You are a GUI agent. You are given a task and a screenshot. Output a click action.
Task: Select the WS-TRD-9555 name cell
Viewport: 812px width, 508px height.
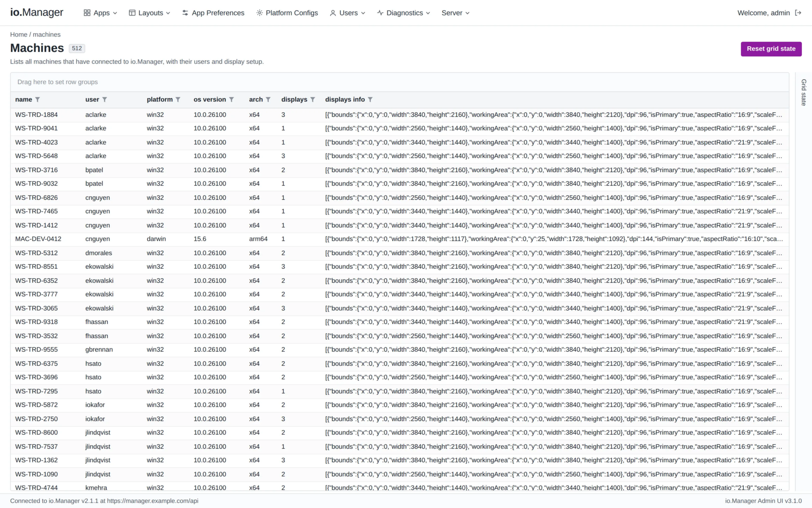(36, 350)
